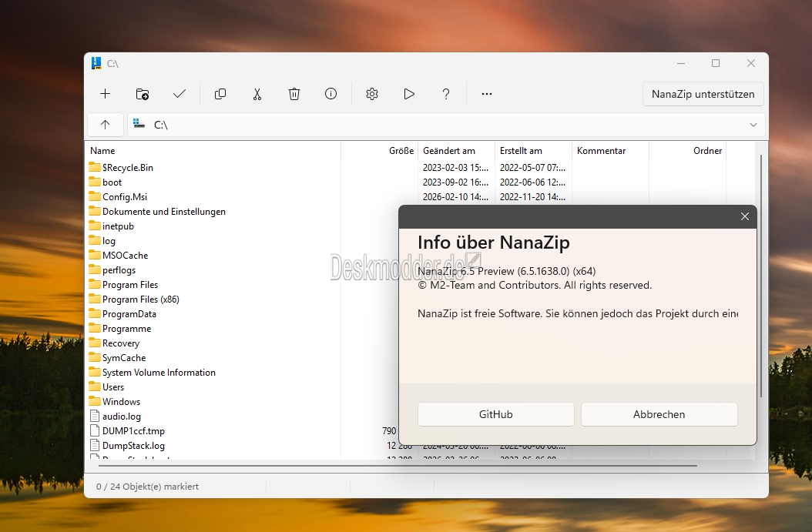
Task: Click the Test archive checkmark icon
Action: (x=180, y=94)
